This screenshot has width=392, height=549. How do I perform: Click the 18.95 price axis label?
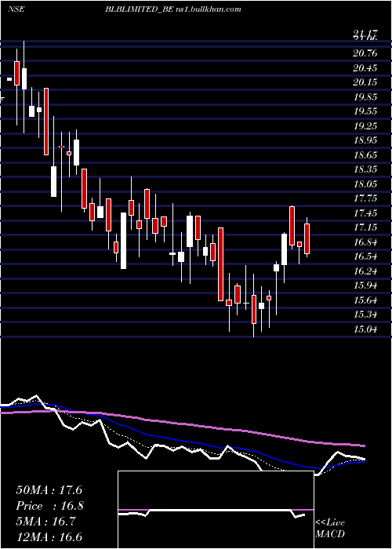point(365,140)
